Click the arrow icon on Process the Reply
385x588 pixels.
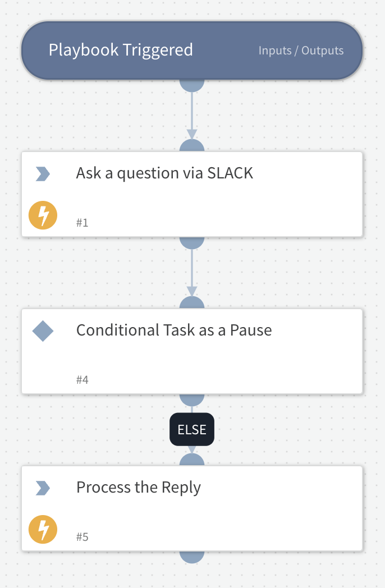pyautogui.click(x=42, y=488)
